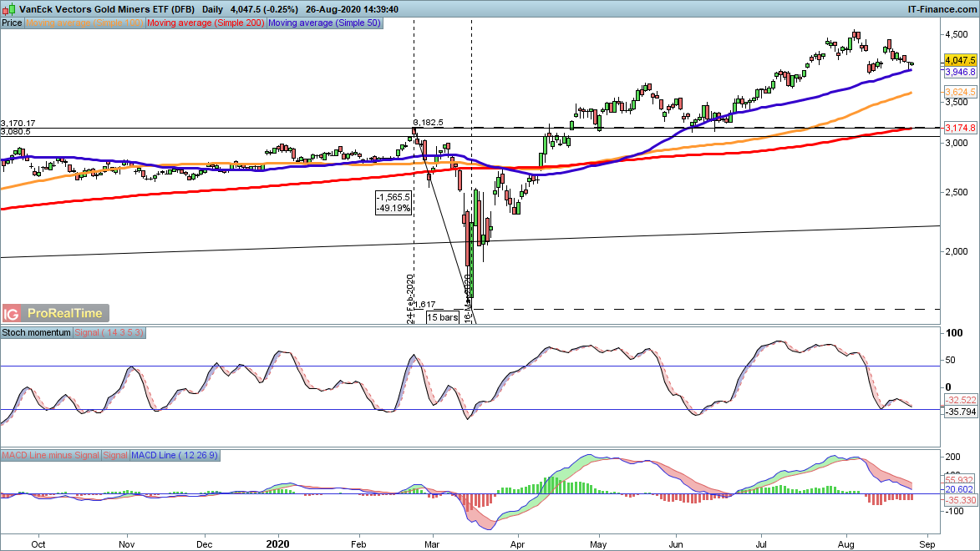Select the -1,565.5 / -49.19% measurement box
This screenshot has width=980, height=551.
point(394,203)
